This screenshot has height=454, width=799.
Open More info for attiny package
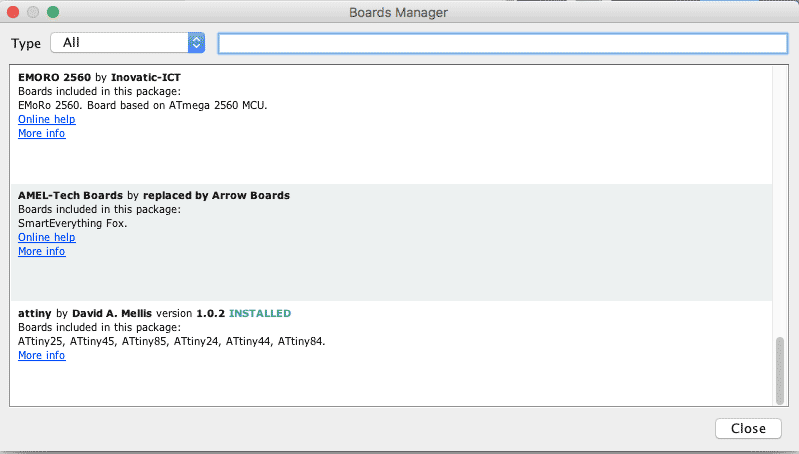tap(41, 356)
